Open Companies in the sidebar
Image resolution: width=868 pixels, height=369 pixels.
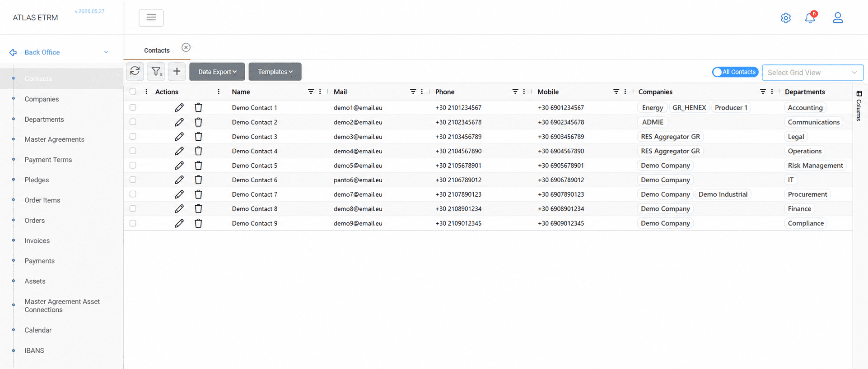pos(42,99)
